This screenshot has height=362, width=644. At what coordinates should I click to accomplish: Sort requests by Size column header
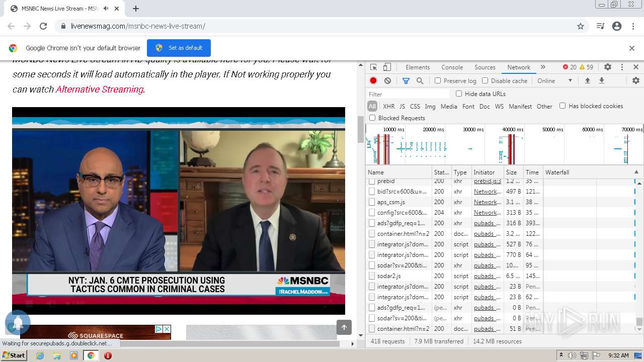tap(513, 172)
